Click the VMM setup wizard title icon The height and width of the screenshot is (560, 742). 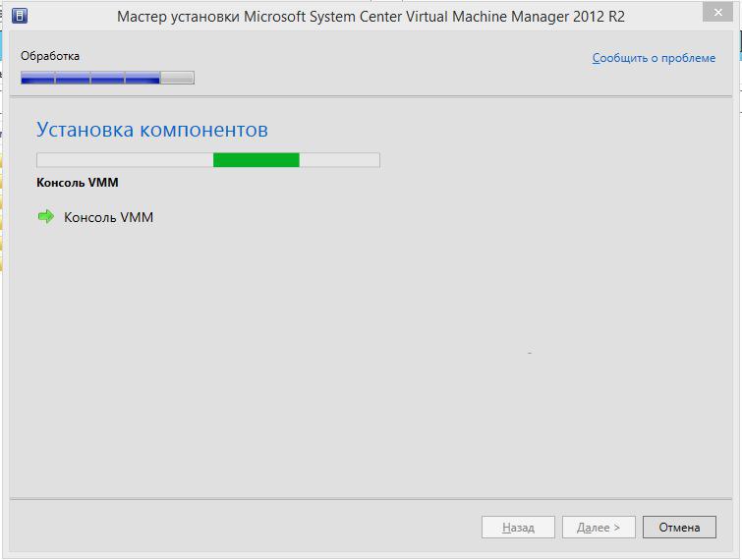point(20,16)
